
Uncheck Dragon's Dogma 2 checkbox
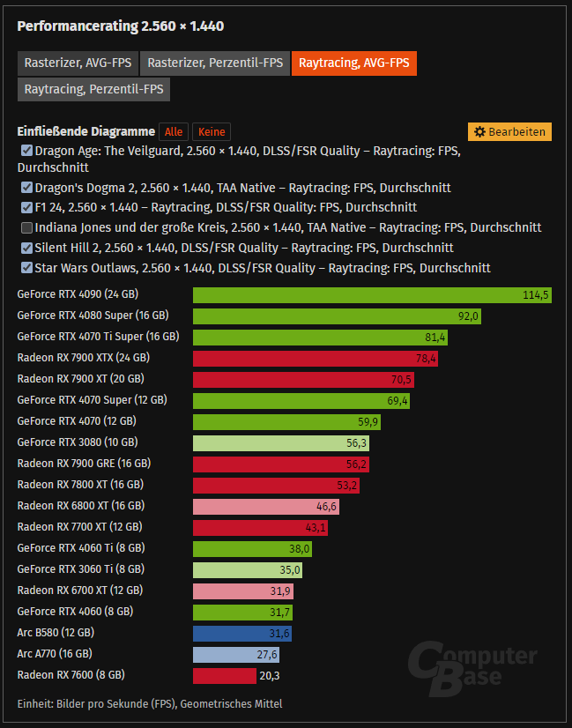(26, 188)
